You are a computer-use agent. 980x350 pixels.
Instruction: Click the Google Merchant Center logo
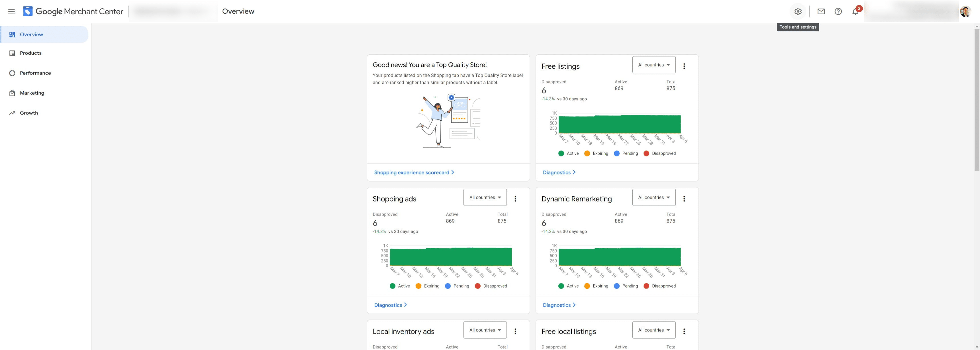click(73, 11)
